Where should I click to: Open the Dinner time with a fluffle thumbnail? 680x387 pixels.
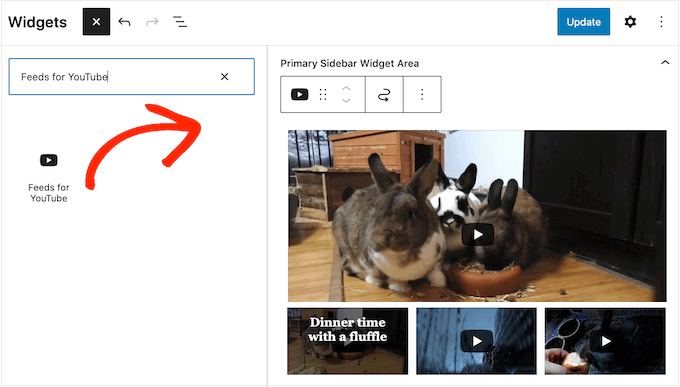pyautogui.click(x=347, y=341)
